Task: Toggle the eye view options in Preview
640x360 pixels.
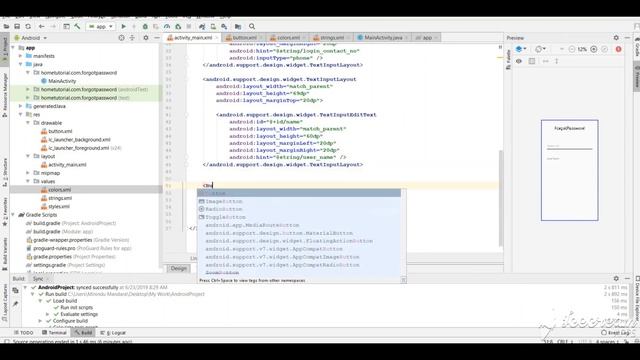Action: tap(519, 61)
